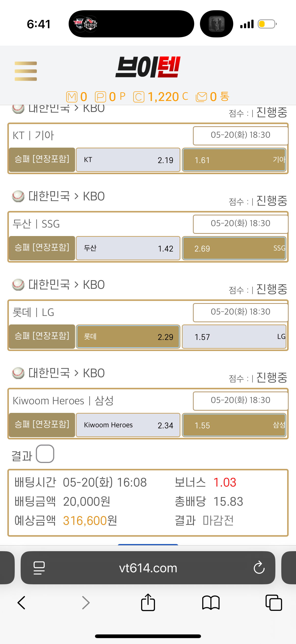Open the mail envelope message icon
Screen dimensions: 296x644
(x=201, y=97)
